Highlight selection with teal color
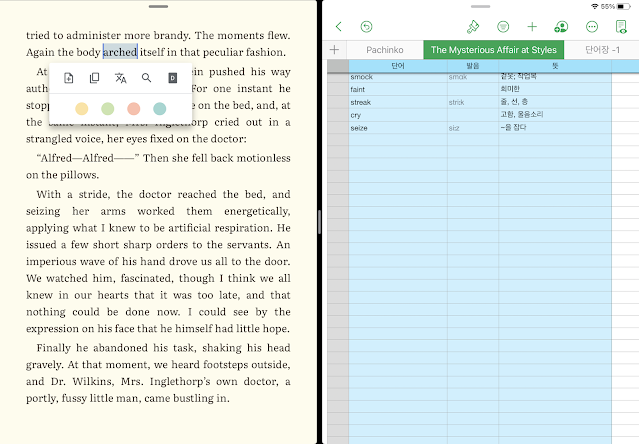 [160, 109]
